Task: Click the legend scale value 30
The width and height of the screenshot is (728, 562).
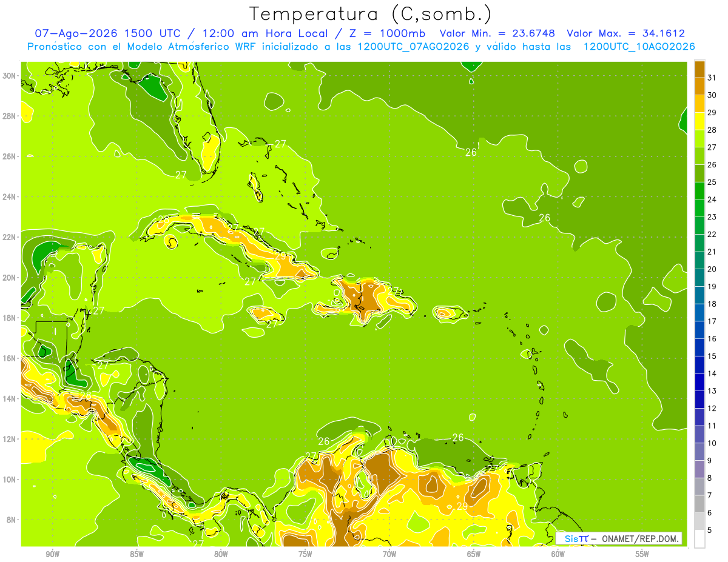Action: [712, 95]
